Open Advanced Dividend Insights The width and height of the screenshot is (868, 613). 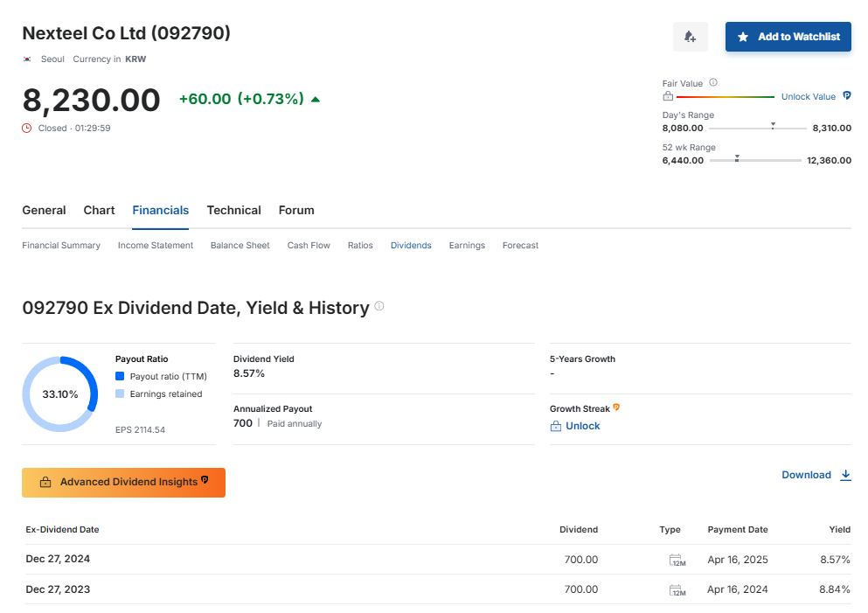[x=123, y=482]
